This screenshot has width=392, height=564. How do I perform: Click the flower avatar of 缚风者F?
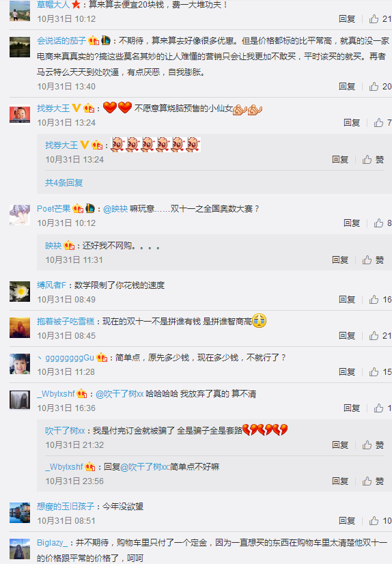[20, 292]
